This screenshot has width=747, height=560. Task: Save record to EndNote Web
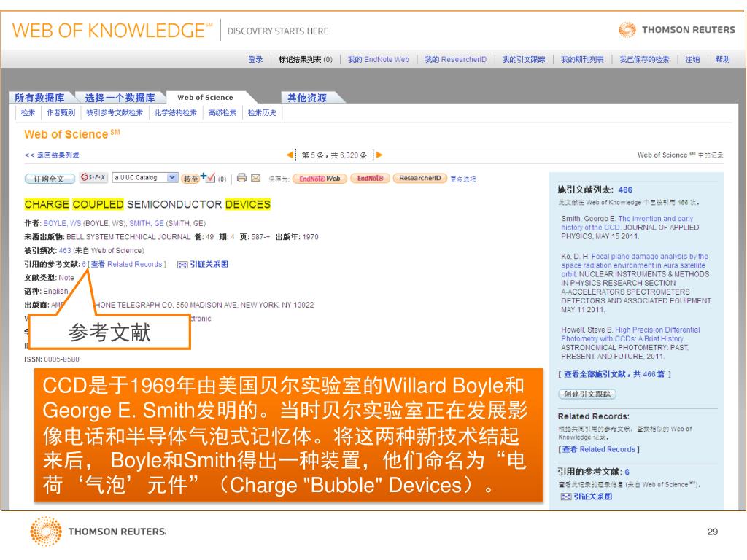pos(320,179)
